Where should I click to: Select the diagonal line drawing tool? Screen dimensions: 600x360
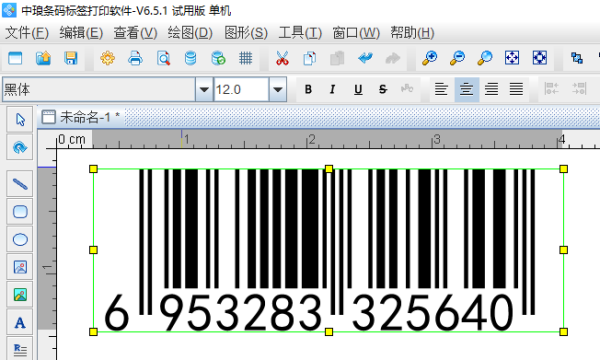20,184
